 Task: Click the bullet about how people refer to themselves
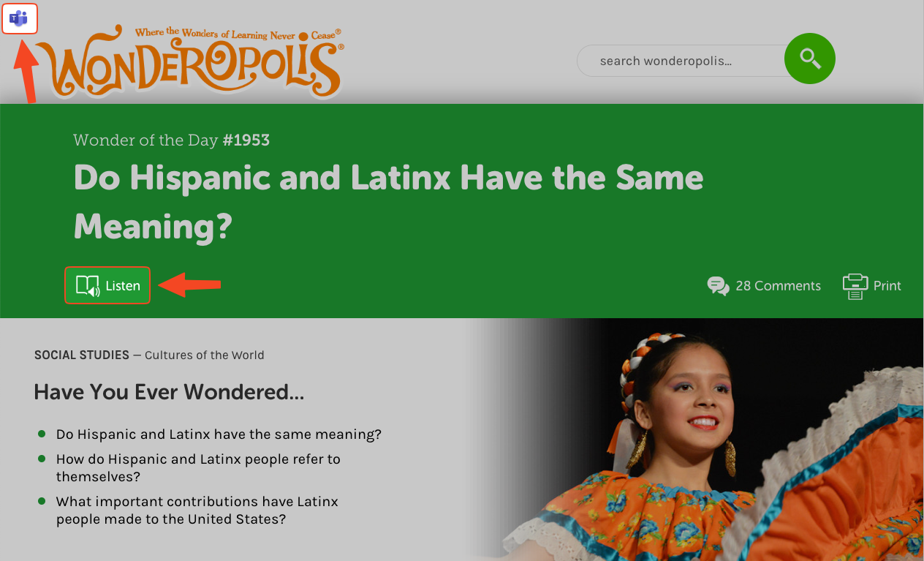coord(198,468)
